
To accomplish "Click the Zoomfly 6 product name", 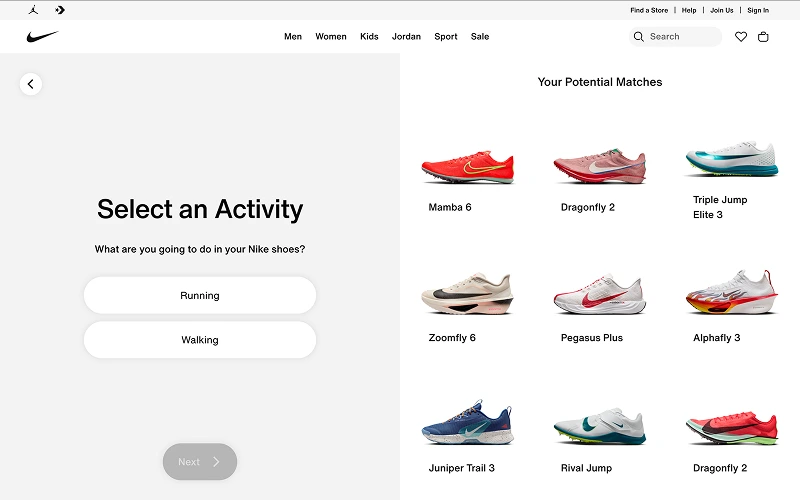I will tap(452, 338).
